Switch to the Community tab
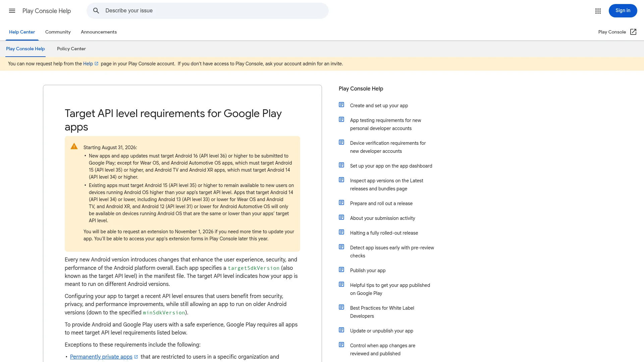644x362 pixels. tap(58, 32)
